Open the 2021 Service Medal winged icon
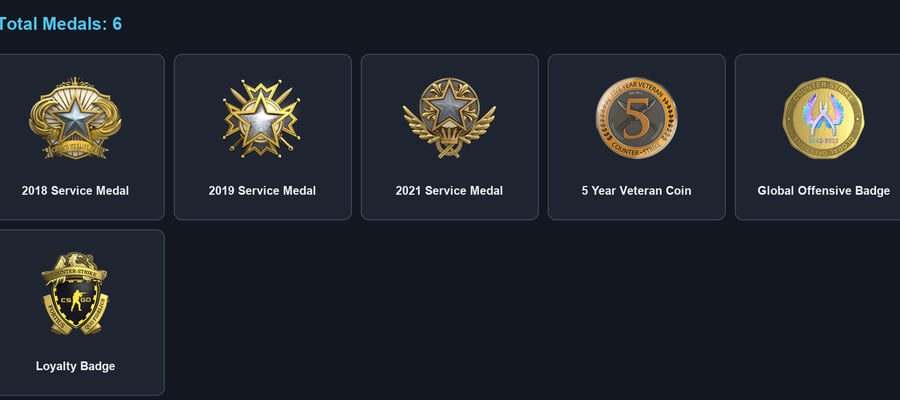The width and height of the screenshot is (900, 400). [449, 118]
